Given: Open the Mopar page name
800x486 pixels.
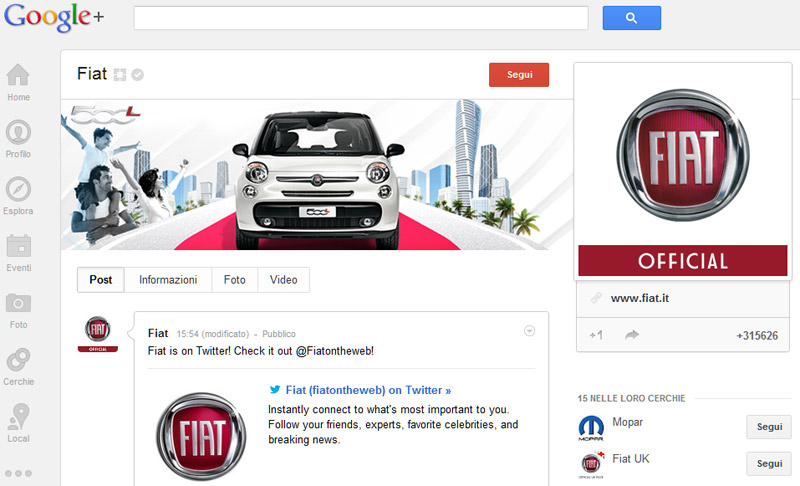Looking at the screenshot, I should tap(627, 422).
